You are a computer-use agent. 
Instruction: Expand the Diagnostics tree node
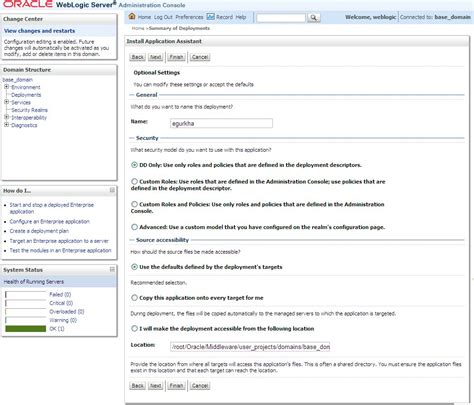[6, 125]
